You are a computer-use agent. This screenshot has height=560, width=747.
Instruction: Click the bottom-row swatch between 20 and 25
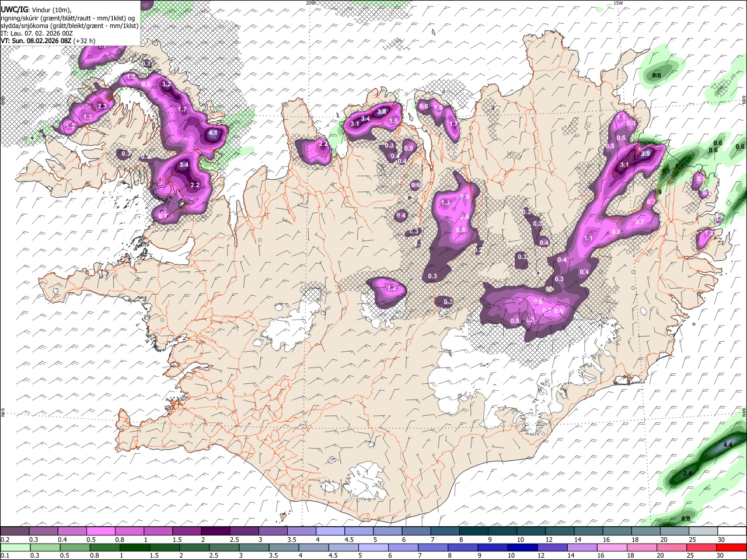tap(671, 547)
